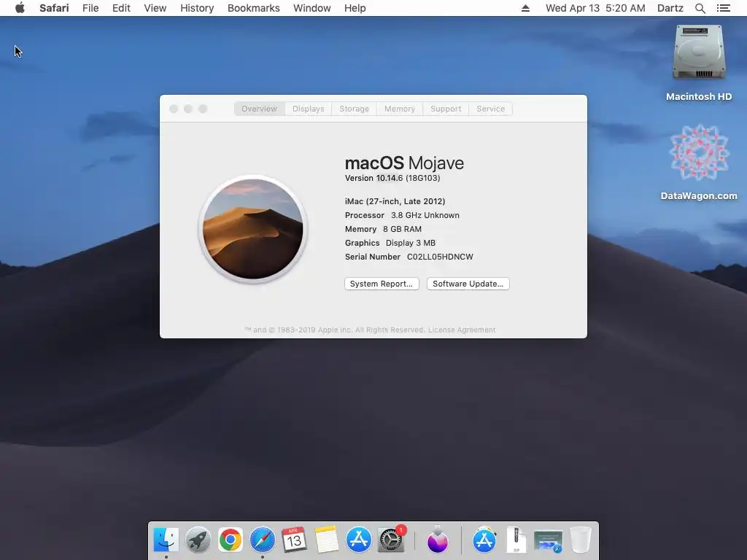Click the macOS Mojave heading
Screen dimensions: 747x560
click(404, 163)
